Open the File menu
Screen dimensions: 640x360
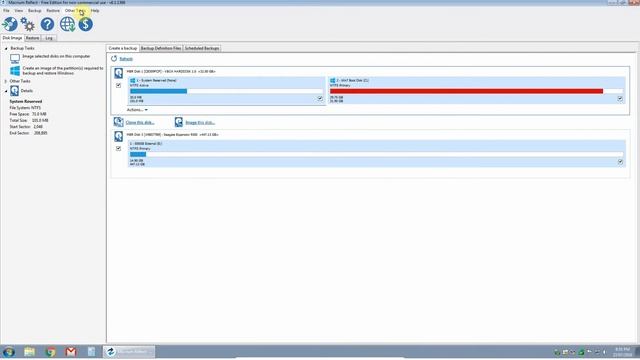6,11
